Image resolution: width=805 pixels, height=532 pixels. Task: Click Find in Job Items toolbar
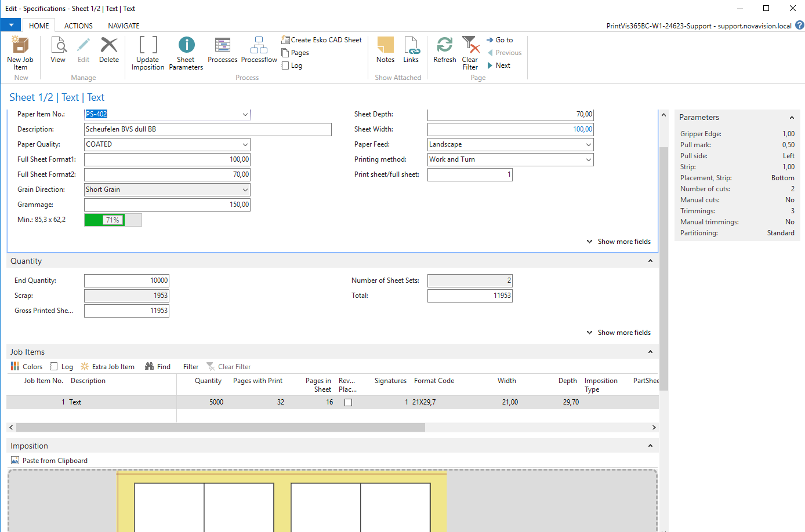(158, 367)
